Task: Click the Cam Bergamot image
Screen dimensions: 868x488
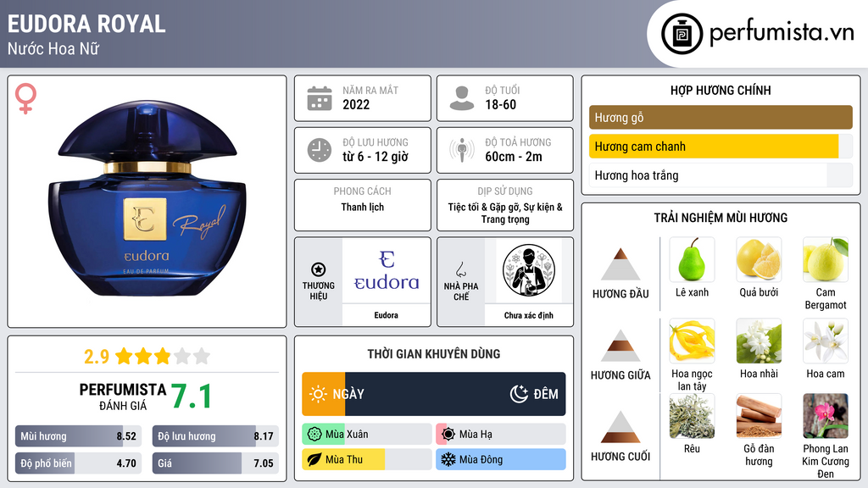Action: 826,260
